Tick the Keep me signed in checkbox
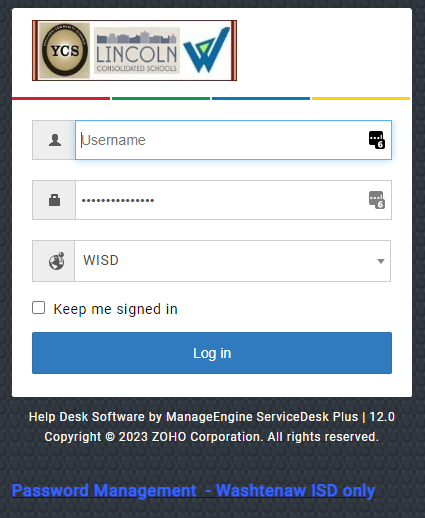Screen dimensions: 425x518 (x=39, y=308)
